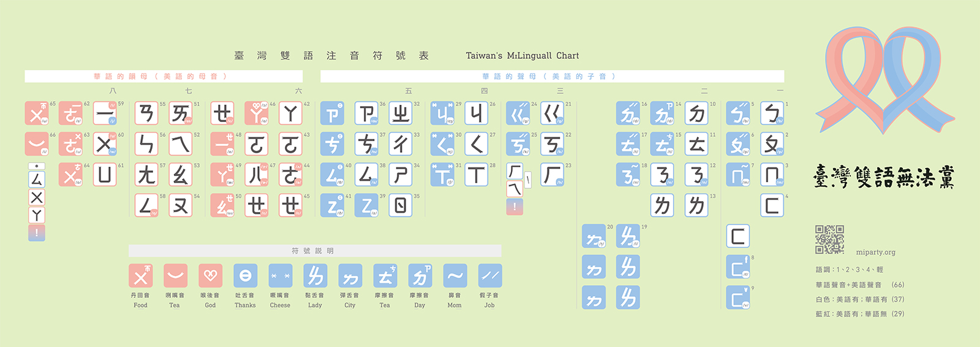Click the Food legend icon
The image size is (980, 347).
[140, 276]
